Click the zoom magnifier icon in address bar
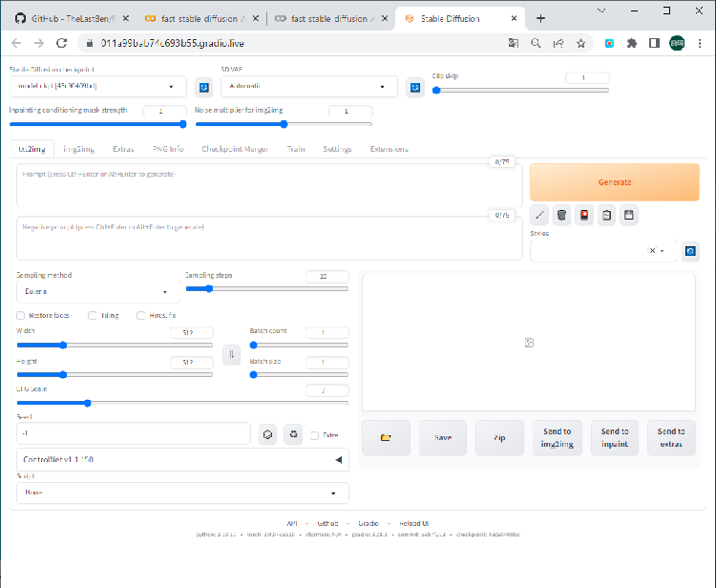Viewport: 716px width, 588px height. click(536, 43)
